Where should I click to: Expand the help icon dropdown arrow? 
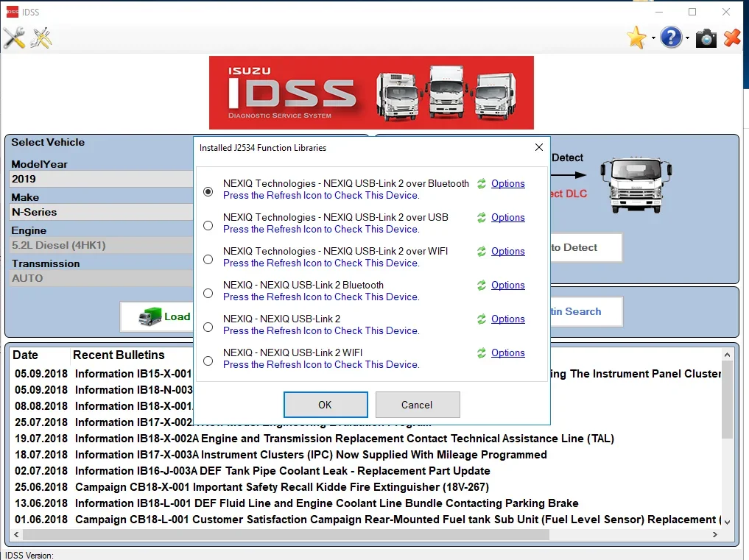[687, 38]
